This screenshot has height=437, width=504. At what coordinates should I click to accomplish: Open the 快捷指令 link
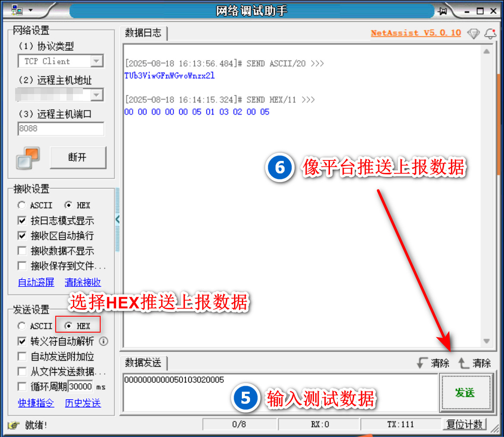[x=36, y=403]
